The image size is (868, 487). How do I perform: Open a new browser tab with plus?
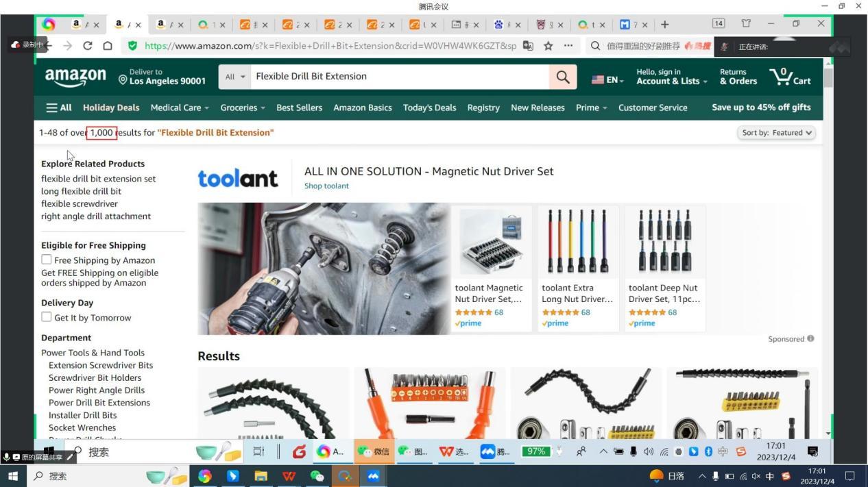pyautogui.click(x=664, y=25)
